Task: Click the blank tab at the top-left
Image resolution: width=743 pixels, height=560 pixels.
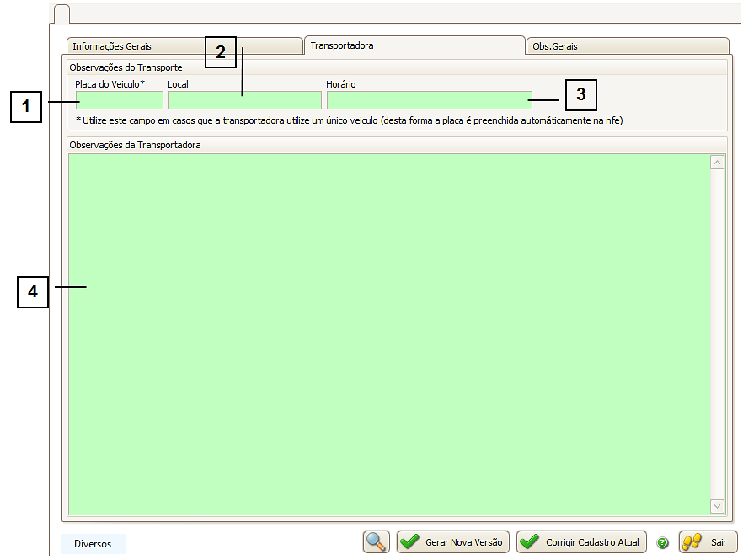Action: coord(61,13)
